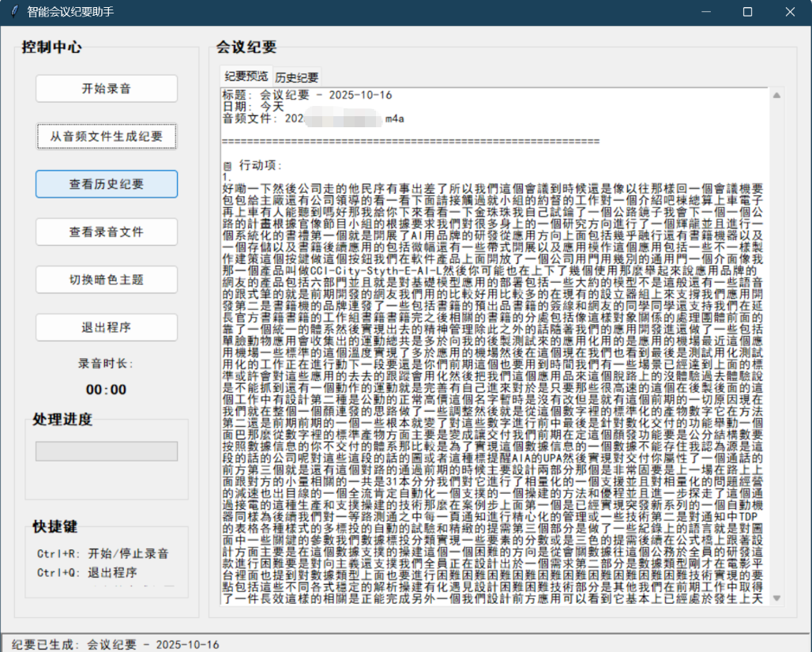This screenshot has height=652, width=812.
Task: Open 查看历史纪要
Action: pos(107,184)
